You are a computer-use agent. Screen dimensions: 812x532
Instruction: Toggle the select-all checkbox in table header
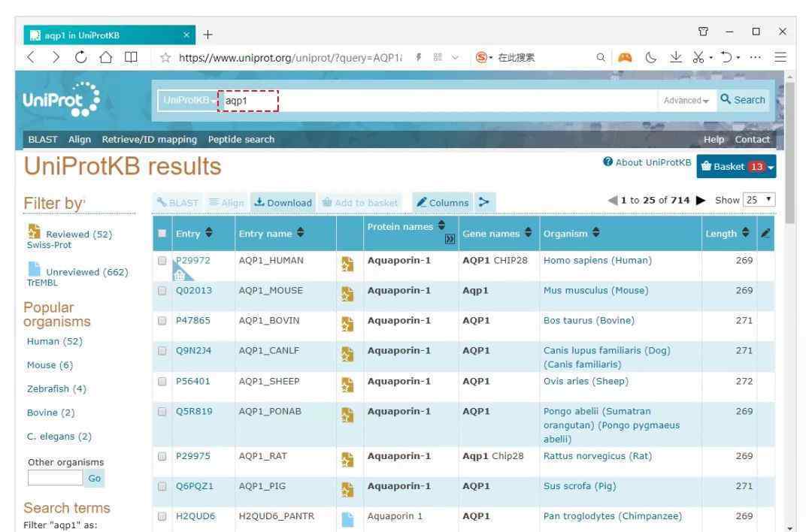pyautogui.click(x=162, y=234)
